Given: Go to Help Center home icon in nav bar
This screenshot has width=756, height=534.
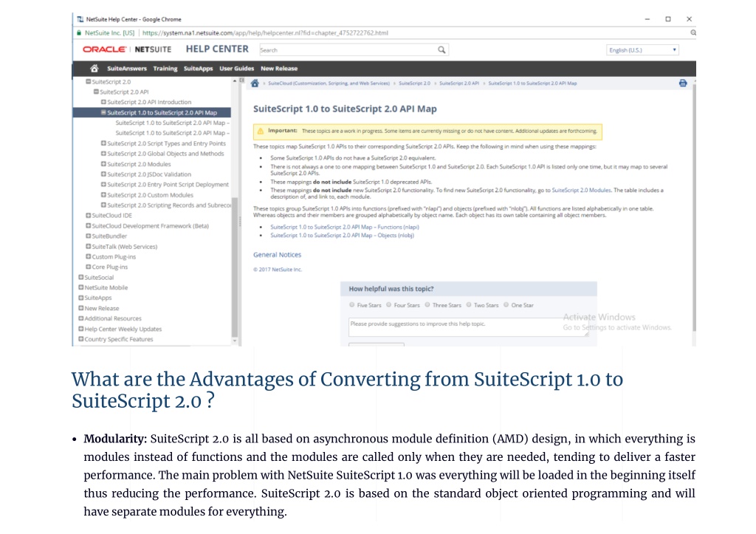Looking at the screenshot, I should click(x=94, y=69).
